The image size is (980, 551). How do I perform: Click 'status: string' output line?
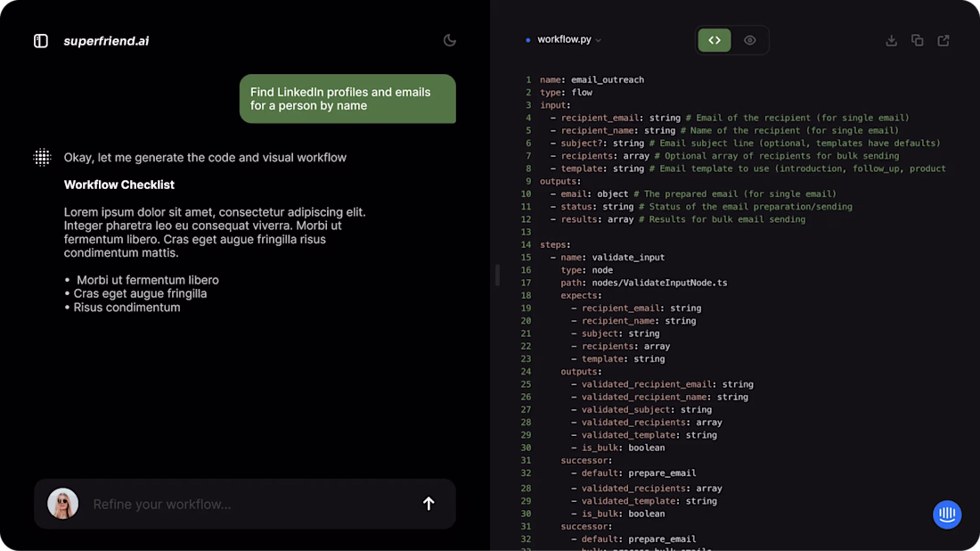[x=701, y=206]
